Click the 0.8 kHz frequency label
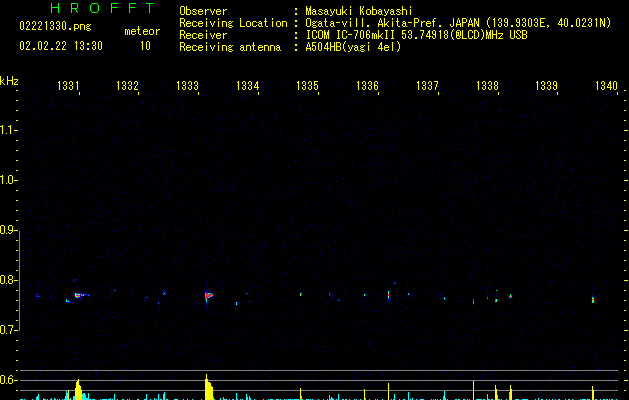 (x=9, y=280)
